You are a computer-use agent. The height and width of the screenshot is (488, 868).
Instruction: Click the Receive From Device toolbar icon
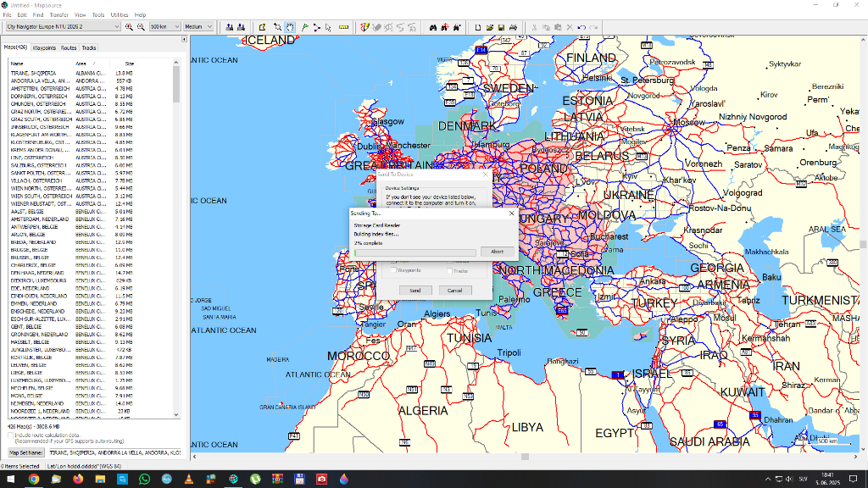[x=241, y=27]
